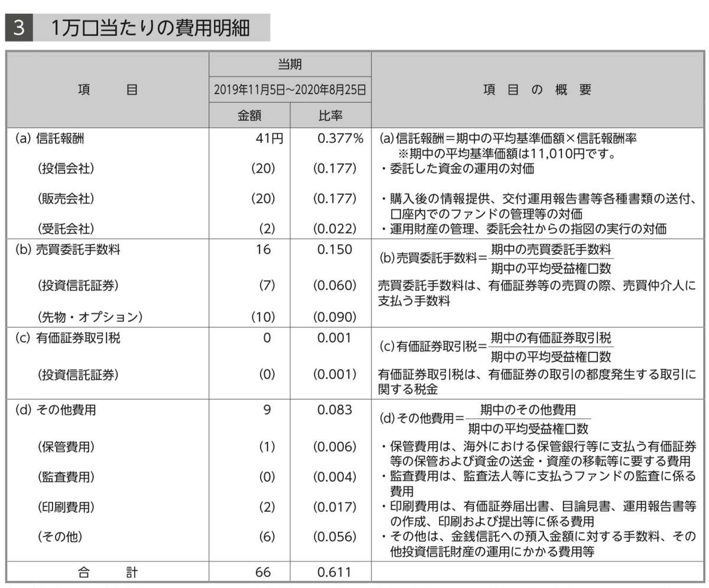Image resolution: width=709 pixels, height=588 pixels.
Task: Click the ratio '(0.060)'
Action: pyautogui.click(x=335, y=285)
